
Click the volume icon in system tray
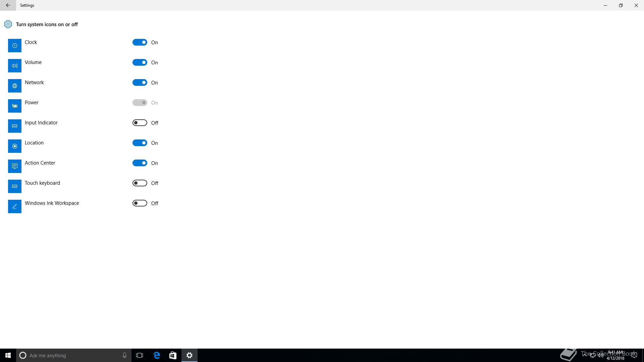point(600,355)
